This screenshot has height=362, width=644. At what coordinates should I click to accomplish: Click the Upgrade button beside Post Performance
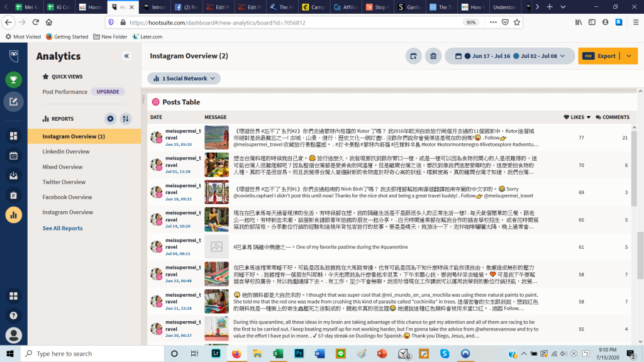(x=108, y=92)
